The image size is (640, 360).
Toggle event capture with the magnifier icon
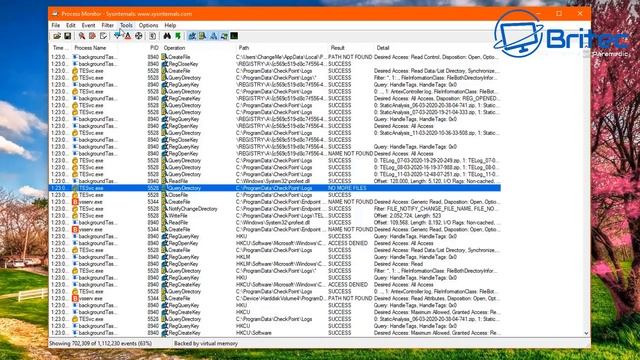(82, 36)
